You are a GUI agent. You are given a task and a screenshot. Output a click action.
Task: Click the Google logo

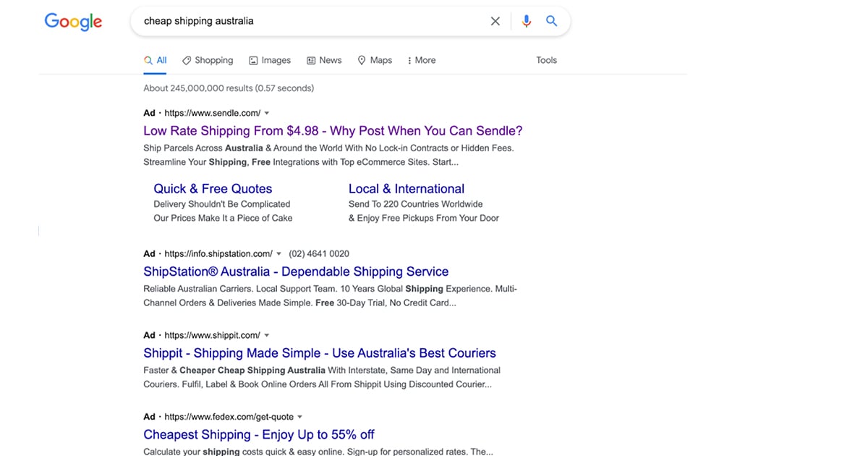73,22
